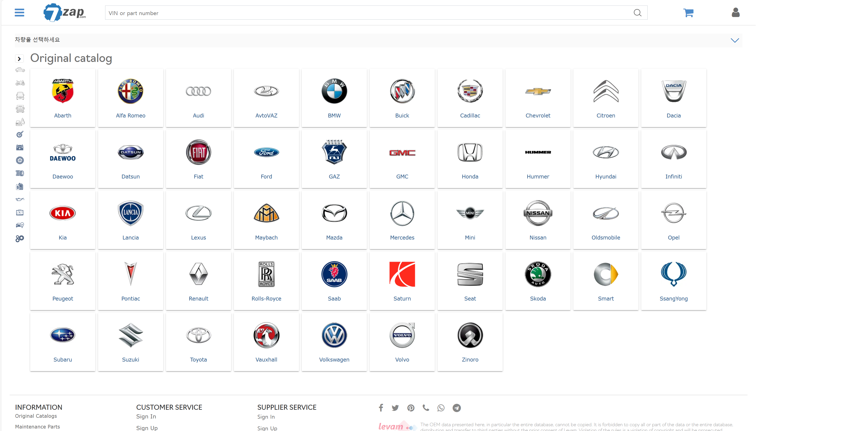The height and width of the screenshot is (431, 868).
Task: Open the hamburger menu
Action: coord(19,13)
